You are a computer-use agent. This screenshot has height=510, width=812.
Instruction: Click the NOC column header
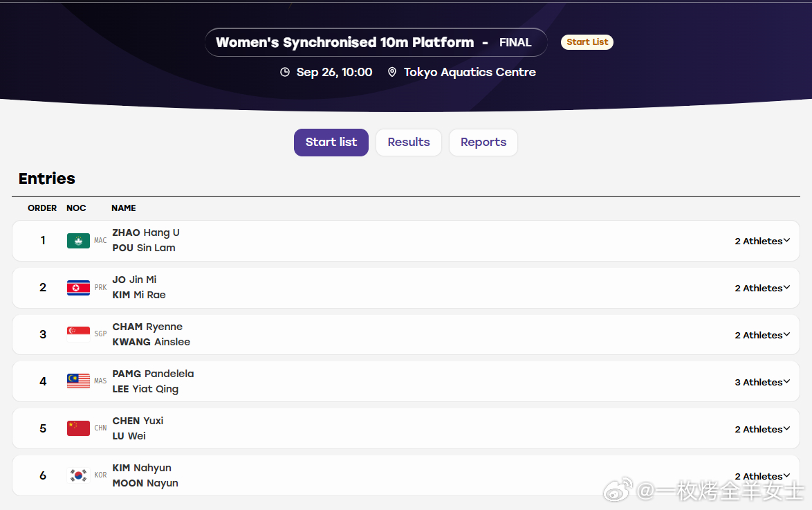[76, 208]
